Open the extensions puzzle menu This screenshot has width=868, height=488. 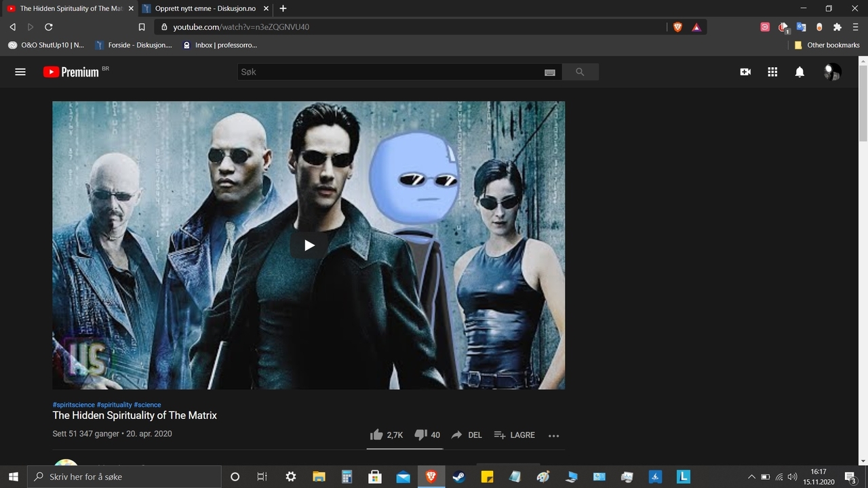[837, 27]
